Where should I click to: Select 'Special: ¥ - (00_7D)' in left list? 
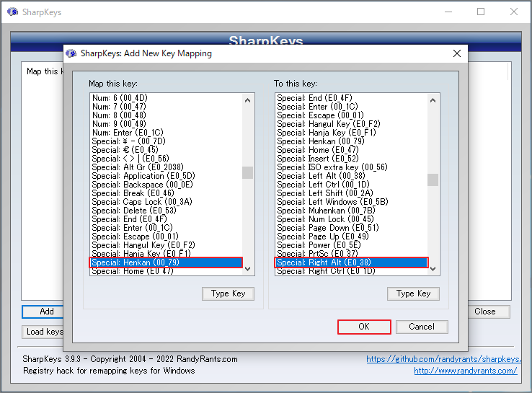pyautogui.click(x=167, y=141)
